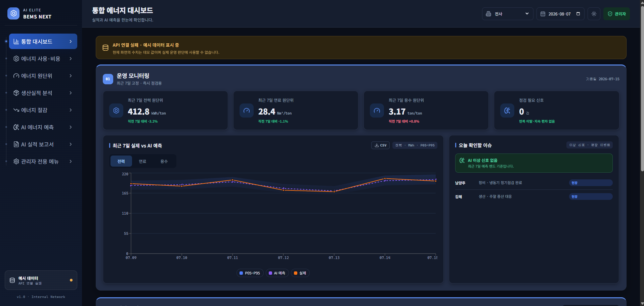
Task: Click the database icon in API warning banner
Action: (105, 48)
